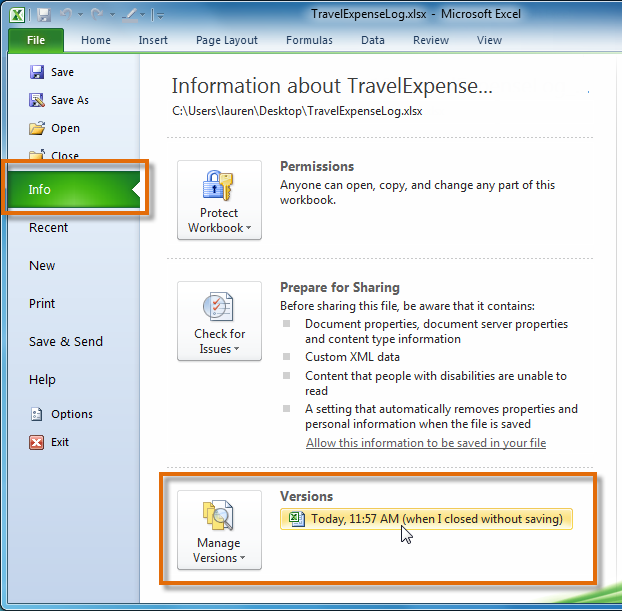Switch to the Home ribbon tab
This screenshot has width=622, height=611.
click(96, 40)
